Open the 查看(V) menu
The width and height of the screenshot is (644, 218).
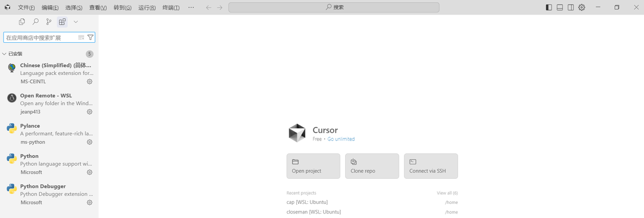tap(98, 8)
